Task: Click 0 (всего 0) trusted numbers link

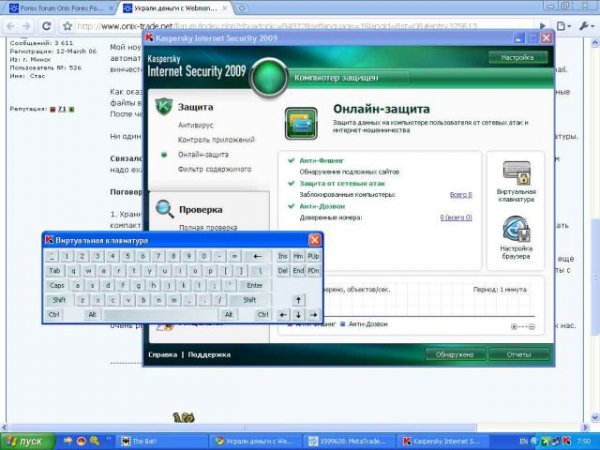Action: pyautogui.click(x=456, y=217)
